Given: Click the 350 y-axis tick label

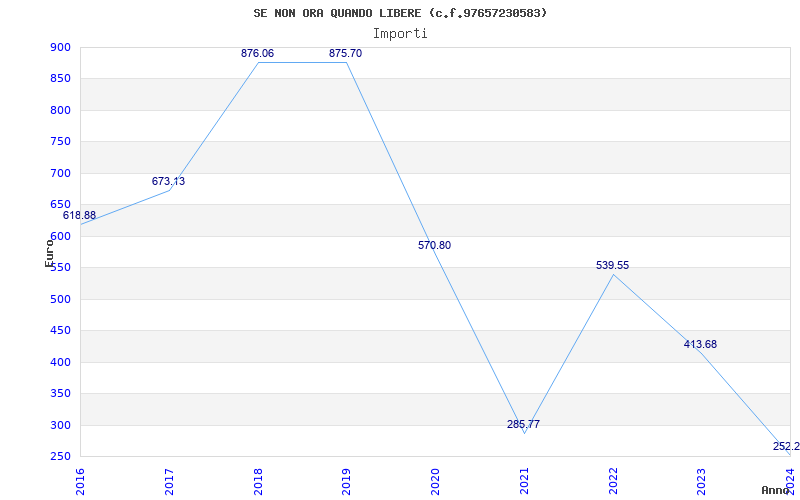Looking at the screenshot, I should click(60, 393).
